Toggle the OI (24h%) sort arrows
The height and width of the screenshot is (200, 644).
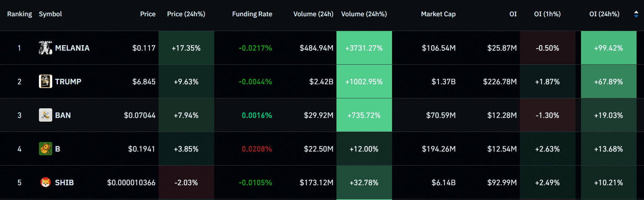click(x=636, y=14)
